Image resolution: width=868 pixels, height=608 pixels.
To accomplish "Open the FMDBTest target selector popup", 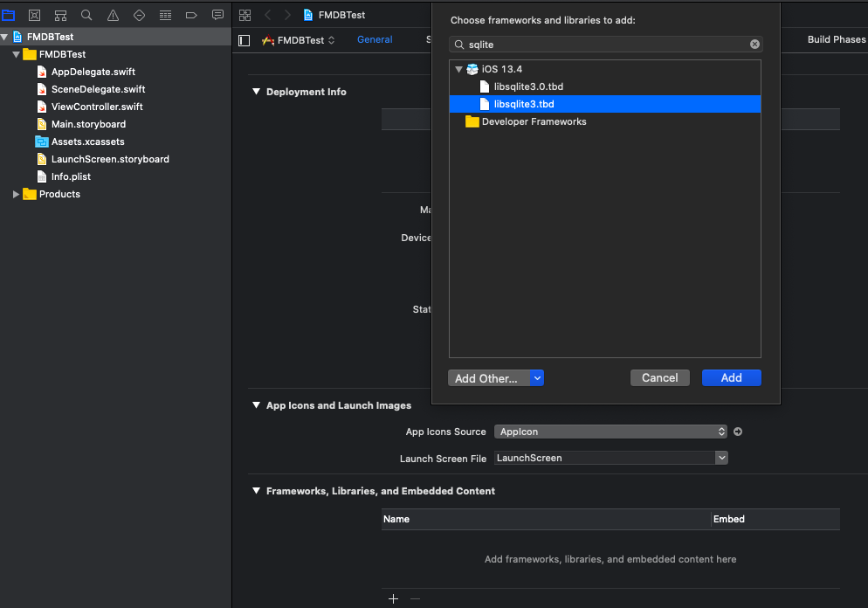I will 299,40.
